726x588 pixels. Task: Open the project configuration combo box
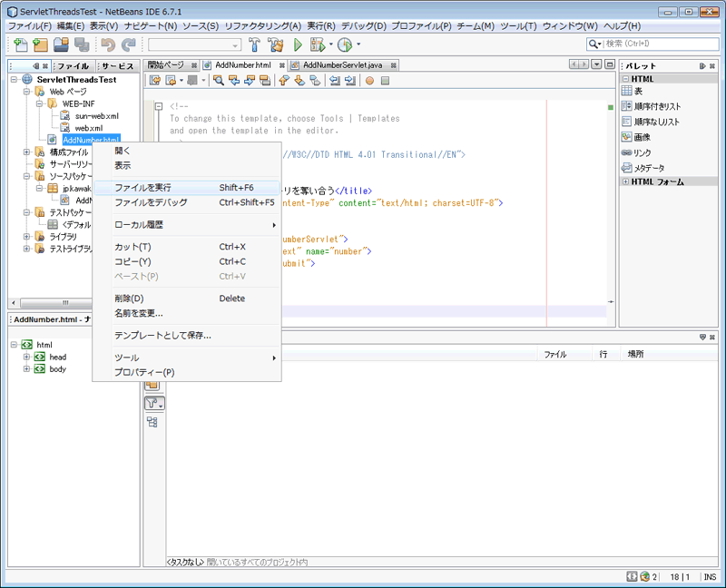click(x=194, y=44)
